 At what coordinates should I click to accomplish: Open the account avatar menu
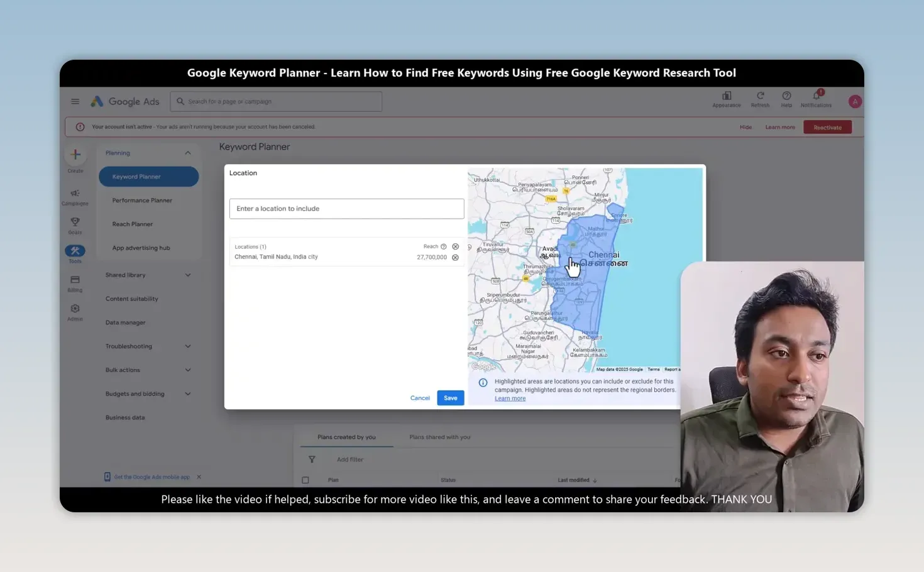pyautogui.click(x=855, y=102)
